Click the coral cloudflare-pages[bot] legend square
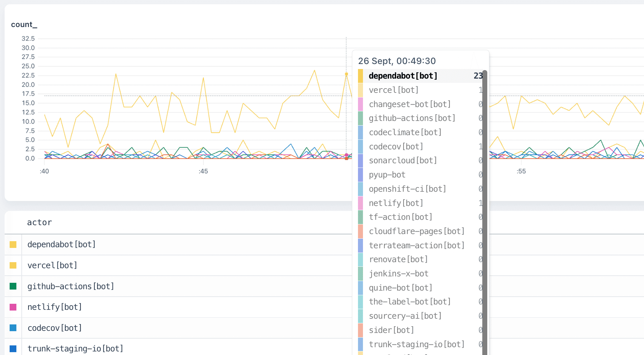 (x=361, y=231)
